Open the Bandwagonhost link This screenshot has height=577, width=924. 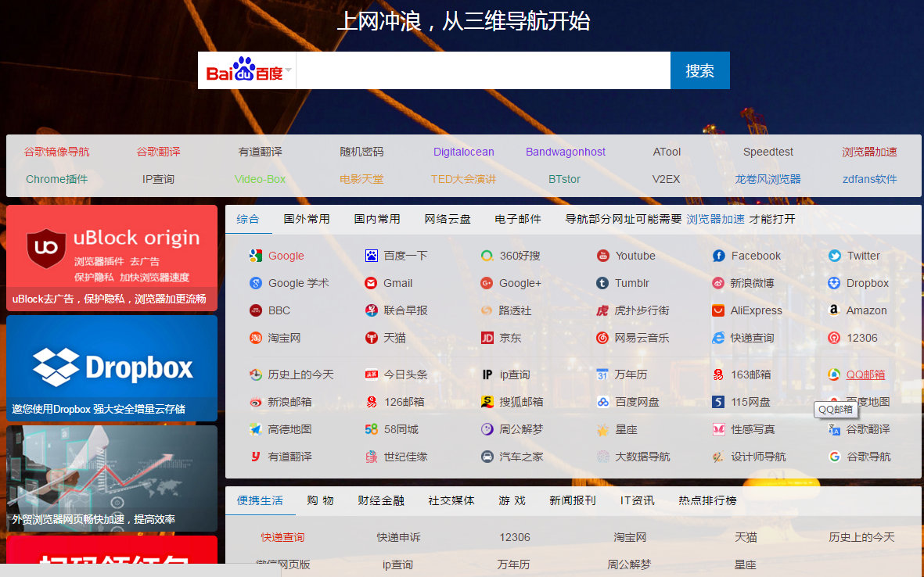pyautogui.click(x=566, y=152)
